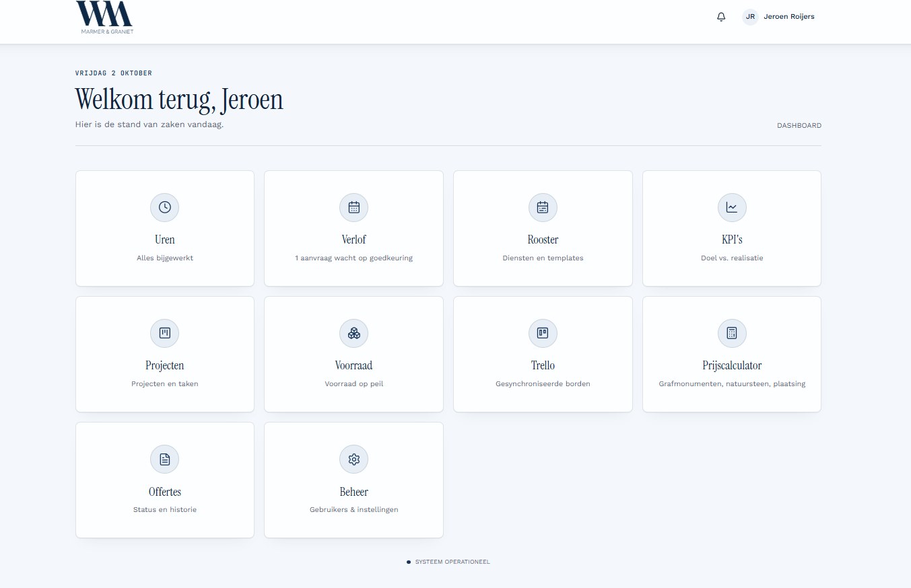The height and width of the screenshot is (588, 911).
Task: Click the WM Marmer & Graniet logo
Action: pos(104,17)
